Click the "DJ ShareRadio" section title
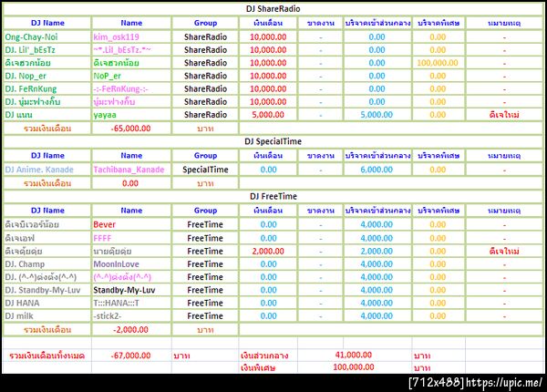The width and height of the screenshot is (547, 392). 273,9
